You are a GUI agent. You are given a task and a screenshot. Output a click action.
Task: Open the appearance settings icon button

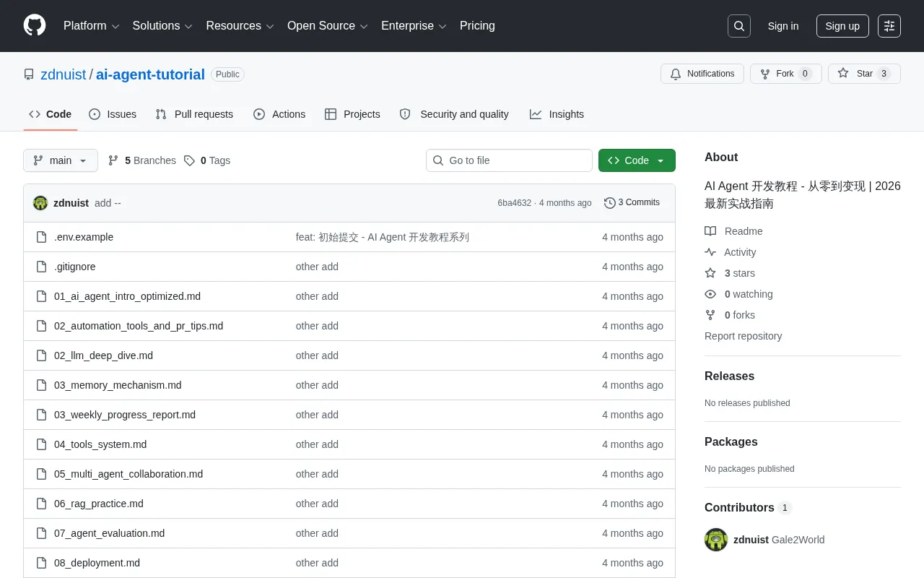pyautogui.click(x=889, y=26)
